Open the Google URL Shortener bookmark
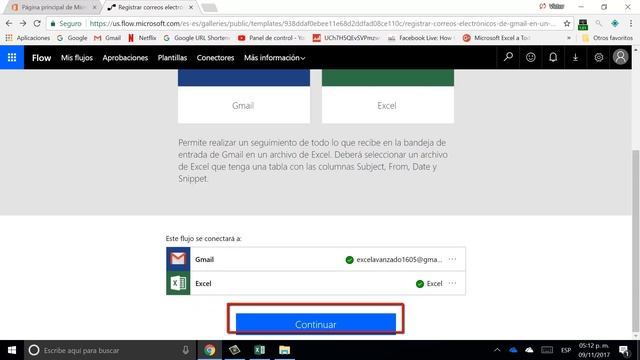The width and height of the screenshot is (640, 360). pos(196,38)
